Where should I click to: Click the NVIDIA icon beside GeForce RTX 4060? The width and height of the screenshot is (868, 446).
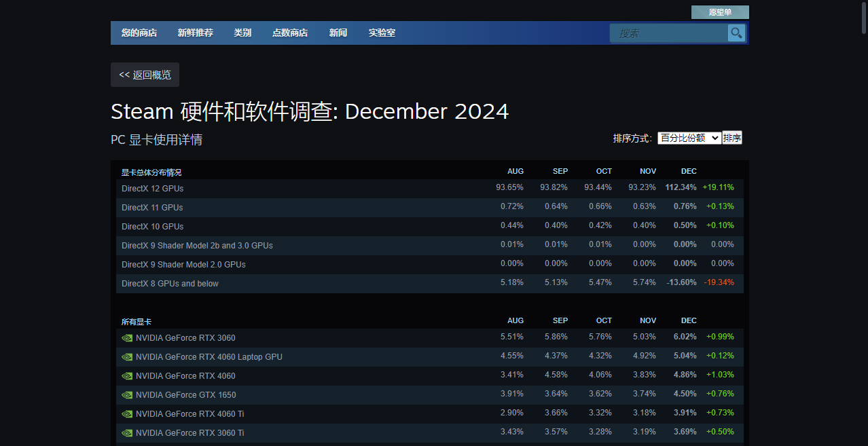click(127, 375)
